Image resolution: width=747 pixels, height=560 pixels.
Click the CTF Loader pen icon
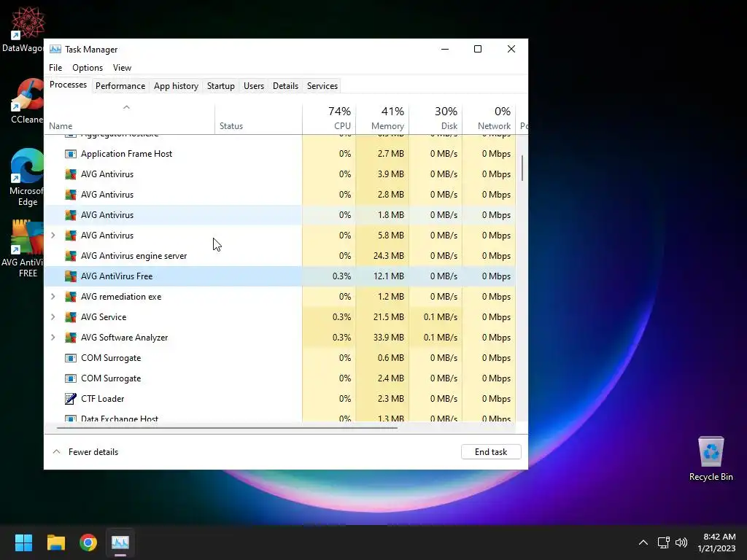pyautogui.click(x=71, y=399)
